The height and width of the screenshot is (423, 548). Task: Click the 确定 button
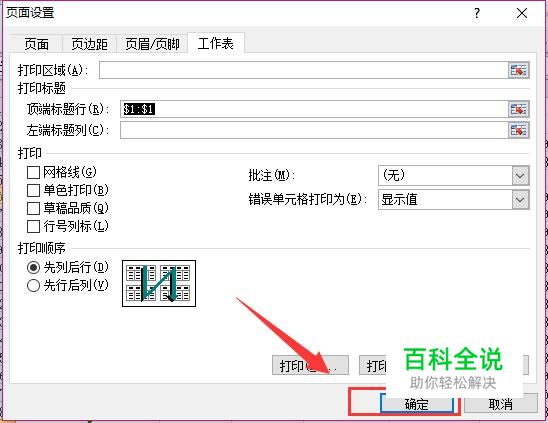(x=417, y=404)
